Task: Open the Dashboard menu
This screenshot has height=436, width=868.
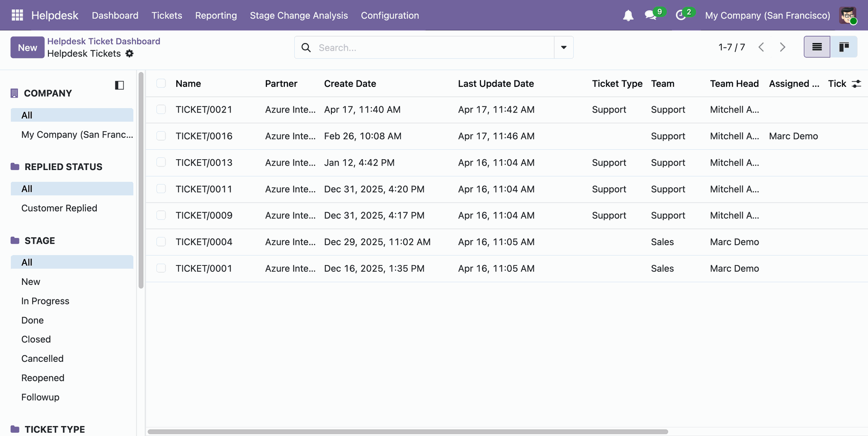Action: (x=115, y=15)
